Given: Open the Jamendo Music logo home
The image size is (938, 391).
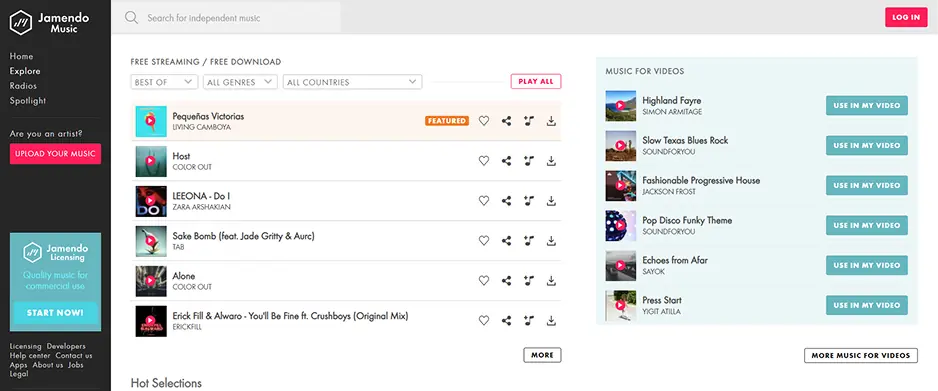Looking at the screenshot, I should point(50,23).
